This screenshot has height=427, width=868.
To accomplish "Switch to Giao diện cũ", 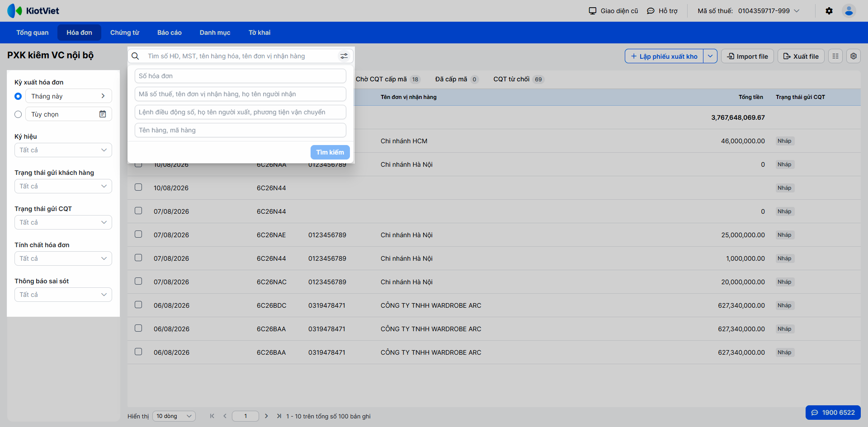I will pyautogui.click(x=613, y=11).
